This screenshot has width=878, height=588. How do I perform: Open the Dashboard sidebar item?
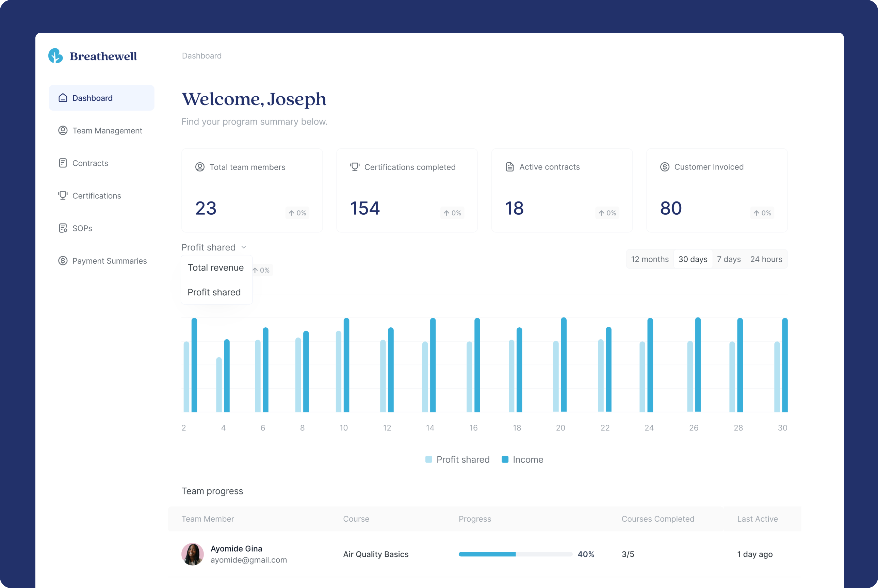[x=101, y=98]
